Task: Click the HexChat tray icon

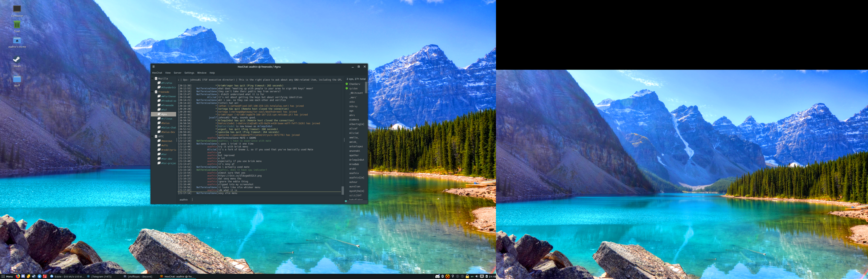Action: tap(448, 276)
